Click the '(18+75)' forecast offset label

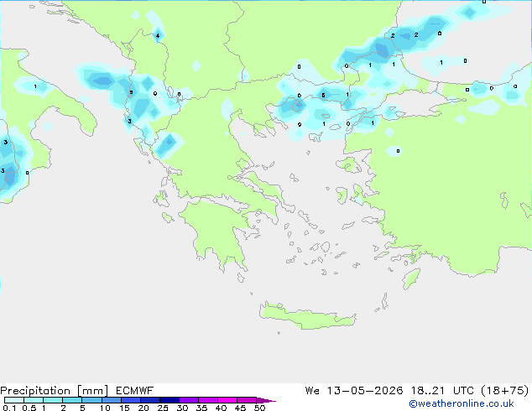[505, 391]
